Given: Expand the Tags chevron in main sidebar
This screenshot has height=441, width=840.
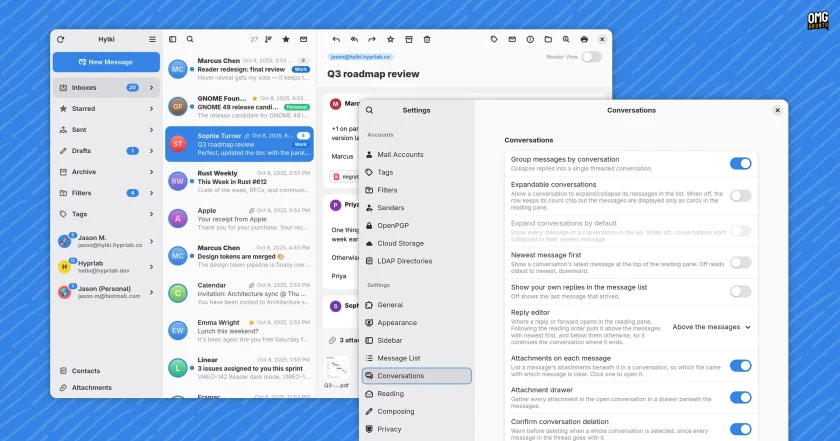Looking at the screenshot, I should 152,214.
